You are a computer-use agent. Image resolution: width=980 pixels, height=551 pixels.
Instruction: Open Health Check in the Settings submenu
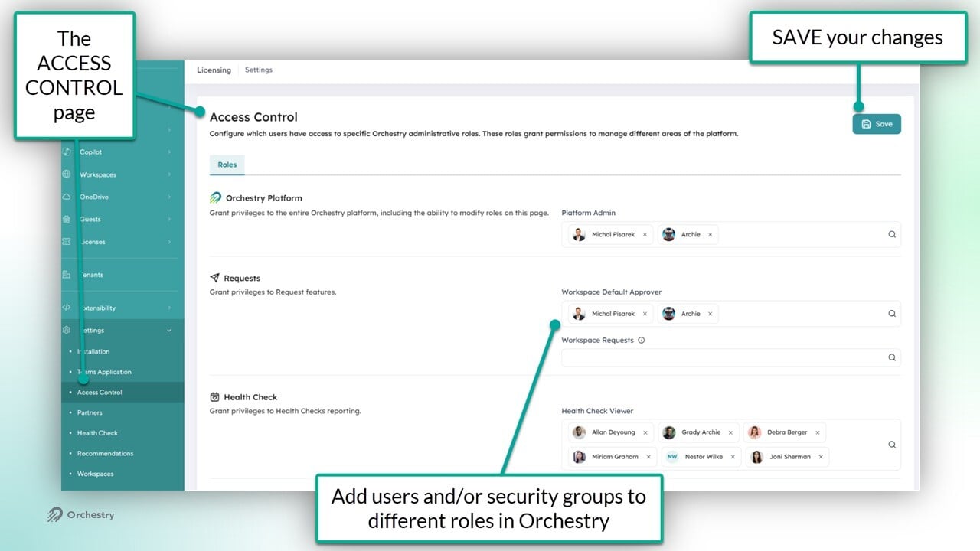click(x=97, y=433)
